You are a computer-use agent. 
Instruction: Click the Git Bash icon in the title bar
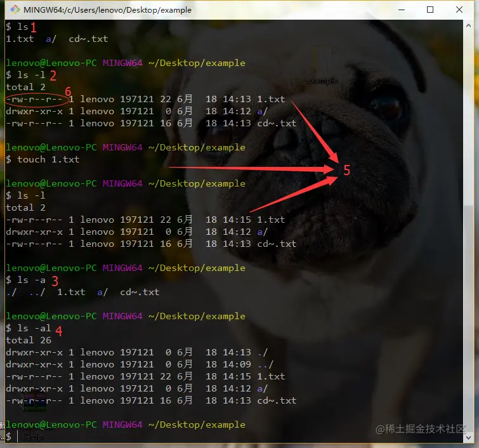[15, 10]
